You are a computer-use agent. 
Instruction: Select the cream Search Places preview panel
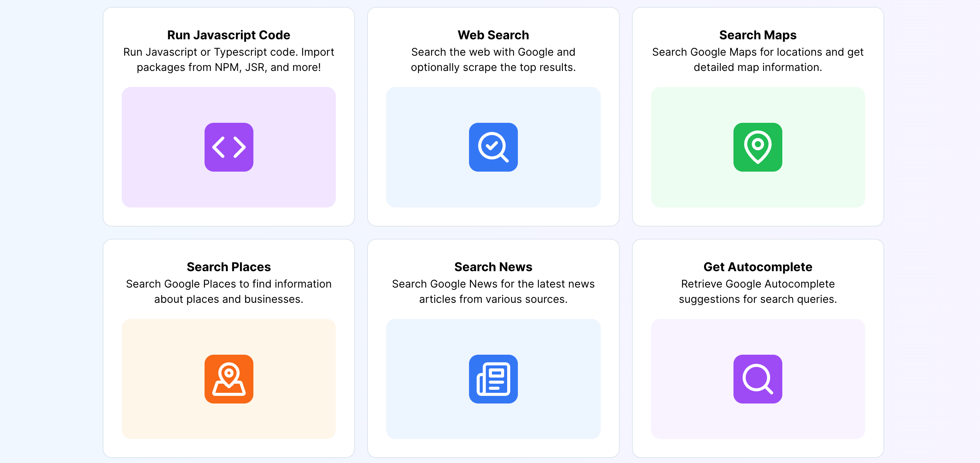[x=229, y=379]
